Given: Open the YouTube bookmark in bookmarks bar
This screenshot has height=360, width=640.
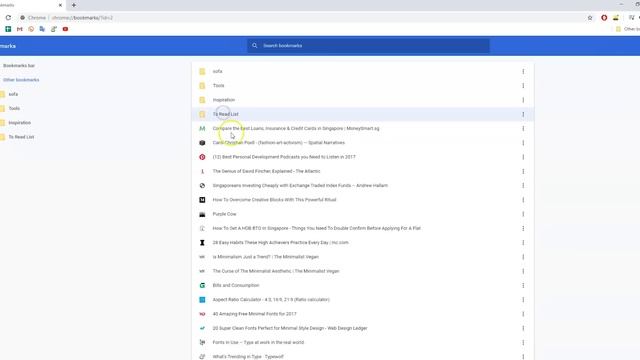Looking at the screenshot, I should tap(65, 29).
